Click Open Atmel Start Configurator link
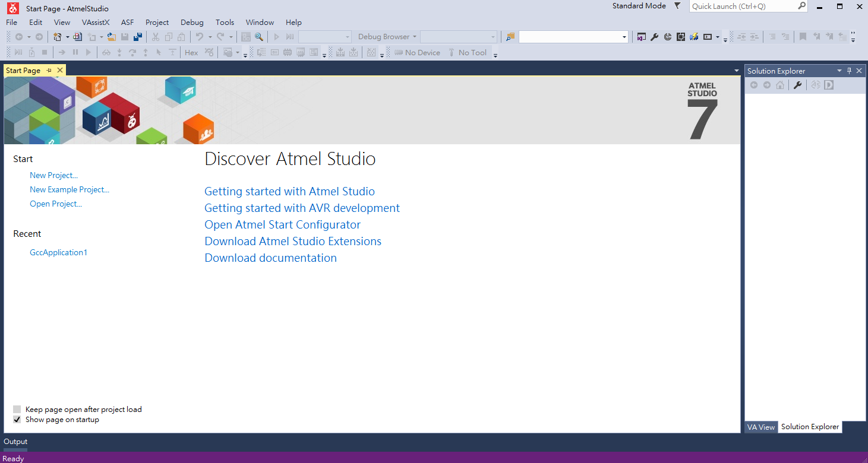This screenshot has width=868, height=463. [282, 224]
